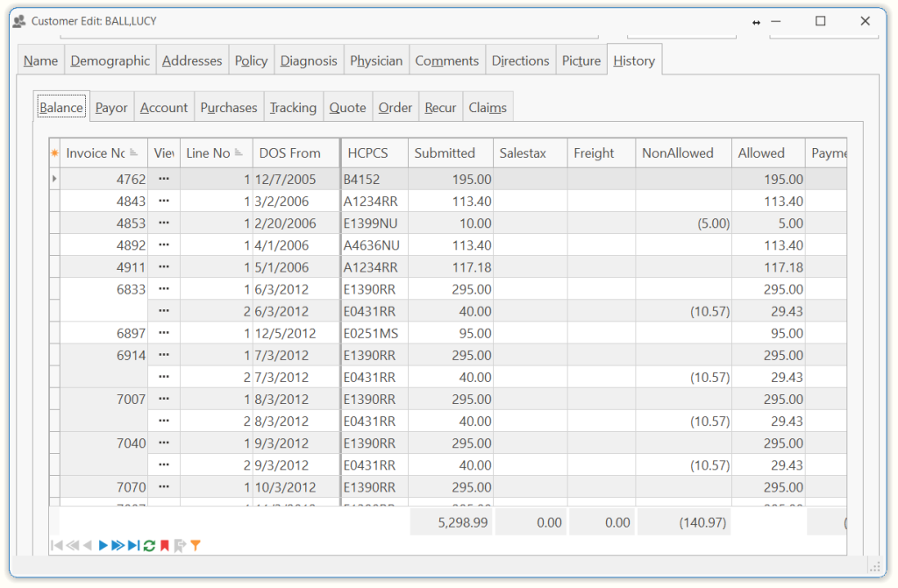The image size is (898, 588).
Task: Select HCPCS cell E0251MS
Action: [374, 333]
